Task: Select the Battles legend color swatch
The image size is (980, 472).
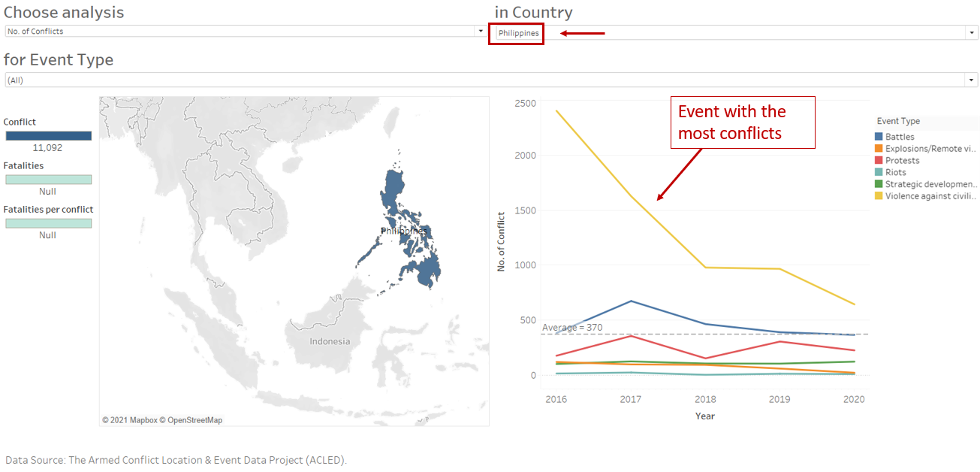Action: tap(879, 137)
